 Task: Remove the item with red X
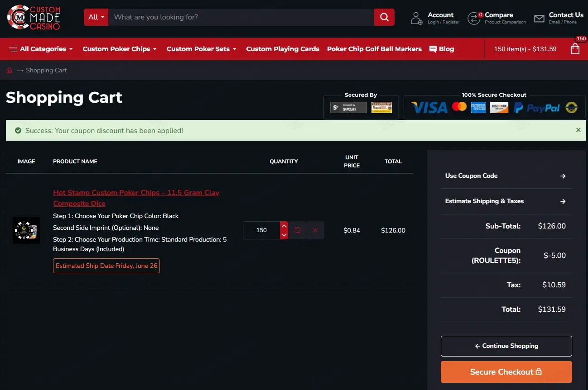[315, 230]
